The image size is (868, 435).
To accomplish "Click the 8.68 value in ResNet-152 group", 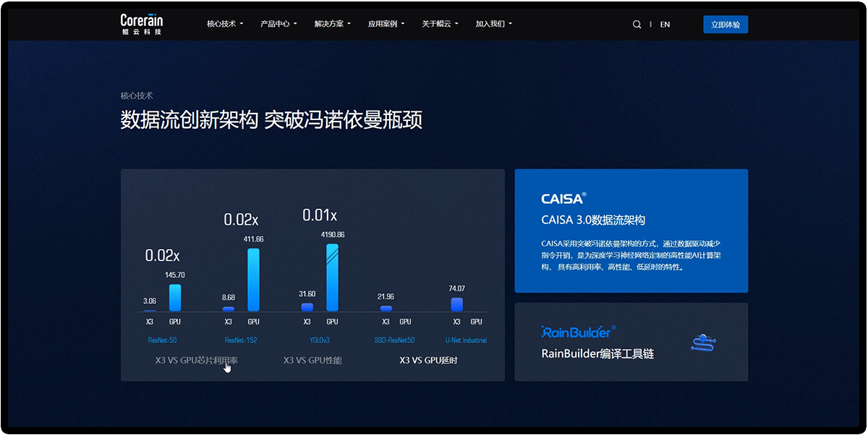I will pos(229,297).
